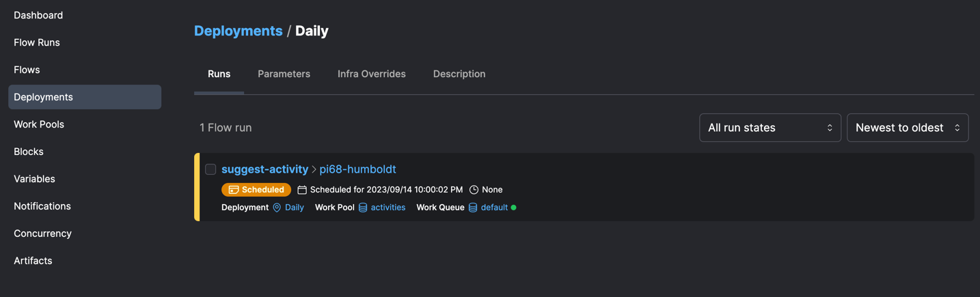Viewport: 980px width, 297px height.
Task: Switch to the Parameters tab
Action: click(x=284, y=74)
